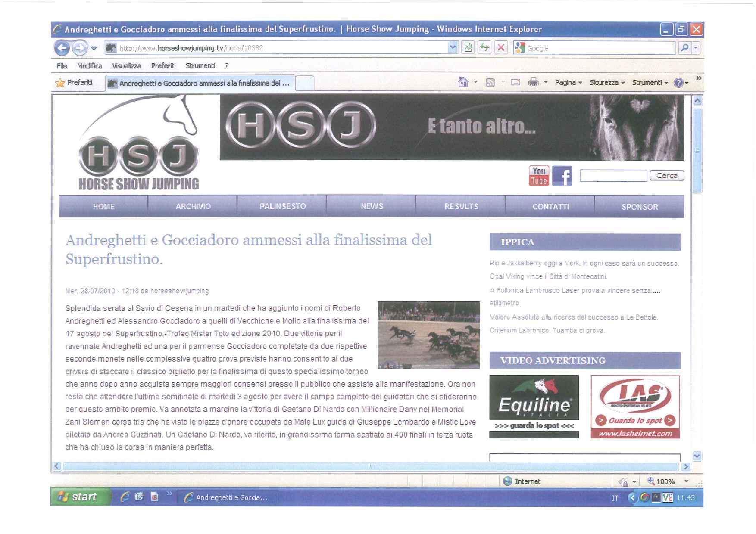Click the vertical scrollbar down arrow
This screenshot has width=756, height=534.
coord(697,456)
